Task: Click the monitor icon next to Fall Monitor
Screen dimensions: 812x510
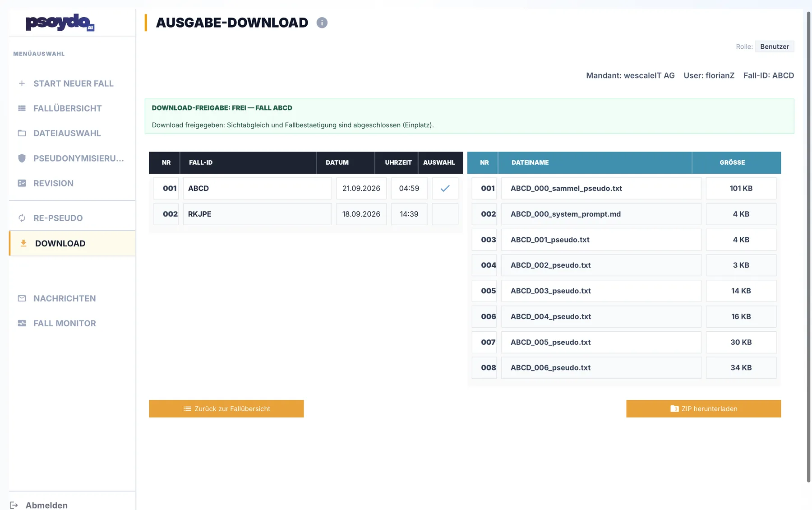Action: point(22,323)
